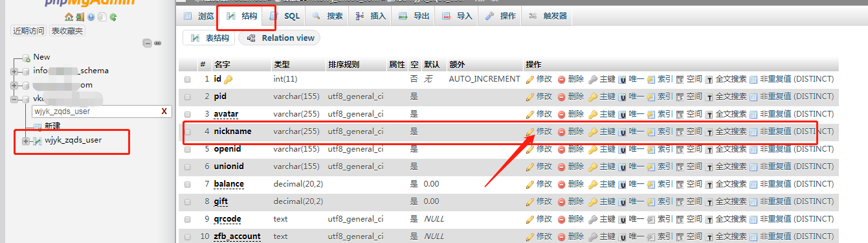
Task: Click the 名字 column header
Action: pos(222,65)
